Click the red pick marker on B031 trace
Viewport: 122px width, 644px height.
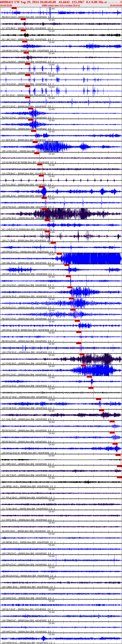tap(14, 8)
